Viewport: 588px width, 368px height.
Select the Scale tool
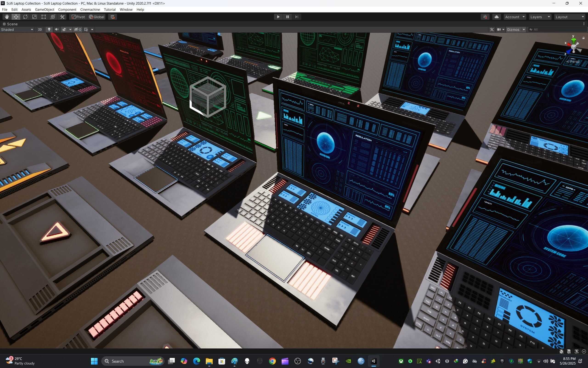(x=34, y=17)
